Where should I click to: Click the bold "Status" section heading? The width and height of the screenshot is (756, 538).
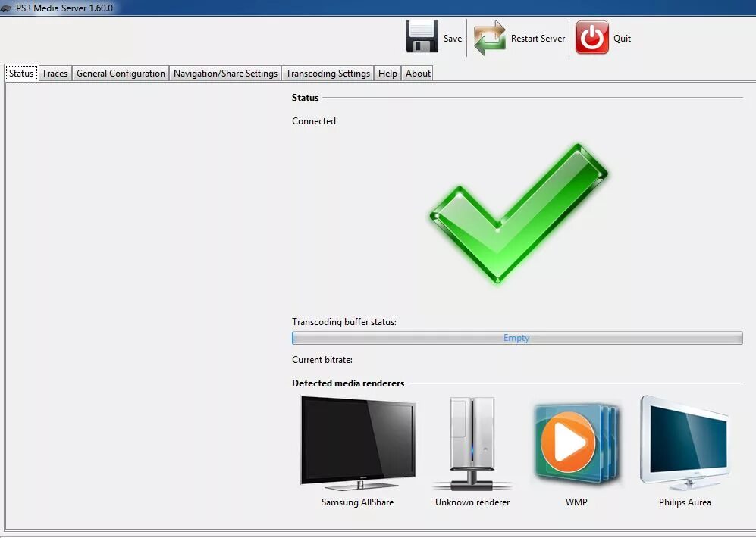(x=305, y=97)
